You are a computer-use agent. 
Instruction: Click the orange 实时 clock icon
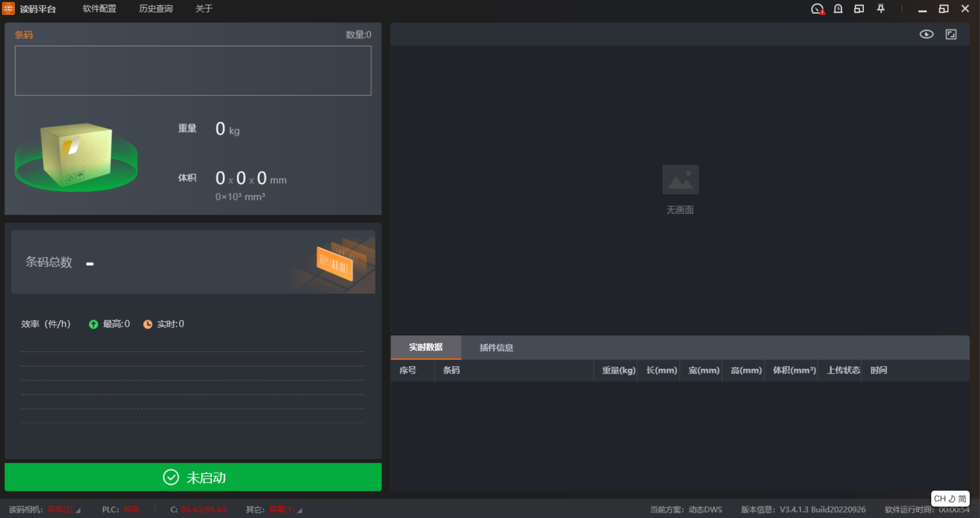[x=148, y=324]
